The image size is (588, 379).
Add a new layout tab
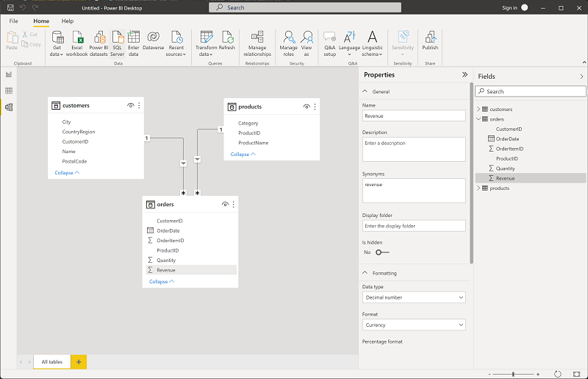tap(79, 362)
